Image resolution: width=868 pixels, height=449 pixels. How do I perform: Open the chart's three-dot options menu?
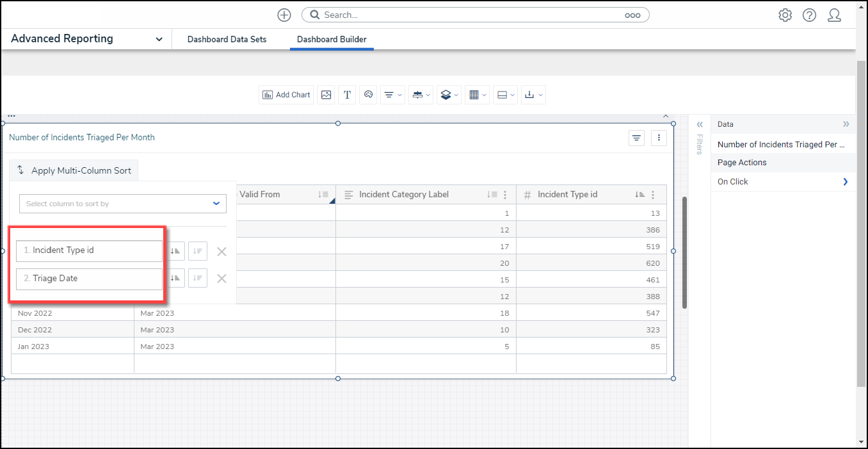659,138
